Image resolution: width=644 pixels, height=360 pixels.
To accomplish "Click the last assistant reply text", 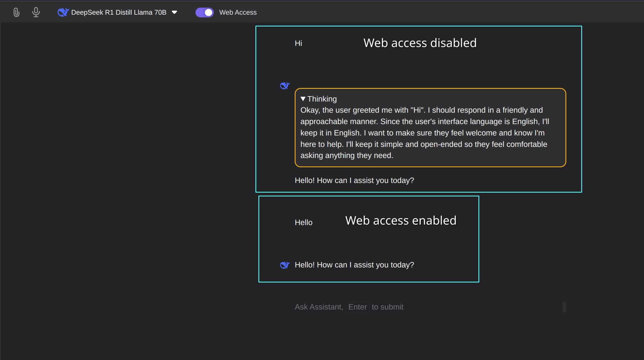I will (354, 265).
